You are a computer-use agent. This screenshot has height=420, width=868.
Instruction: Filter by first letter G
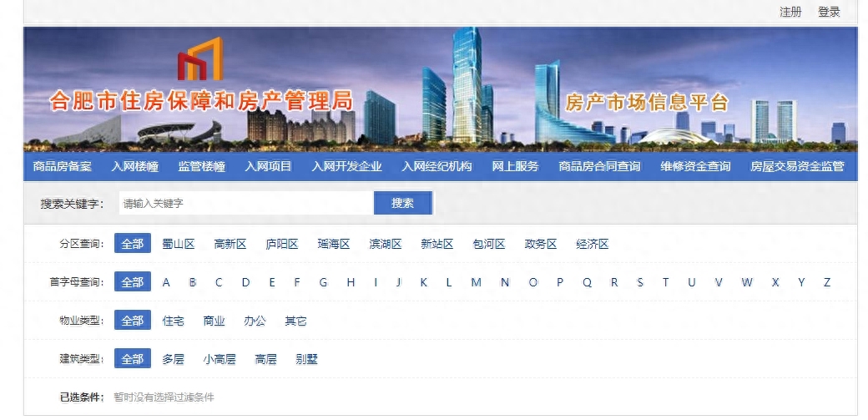[x=323, y=282]
